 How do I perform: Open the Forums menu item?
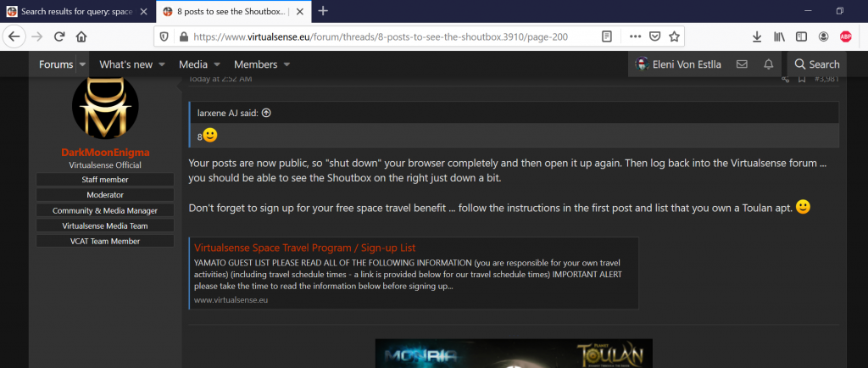pos(56,64)
